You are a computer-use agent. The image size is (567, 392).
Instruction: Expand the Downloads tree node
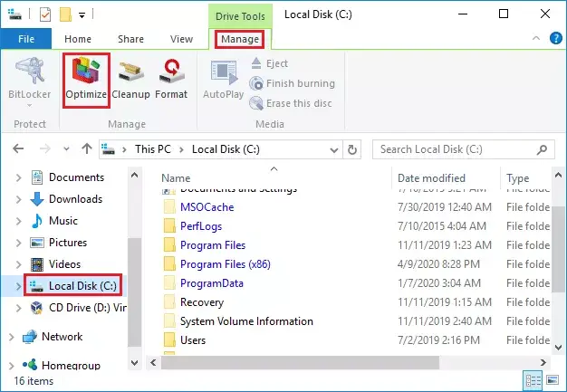pos(19,199)
